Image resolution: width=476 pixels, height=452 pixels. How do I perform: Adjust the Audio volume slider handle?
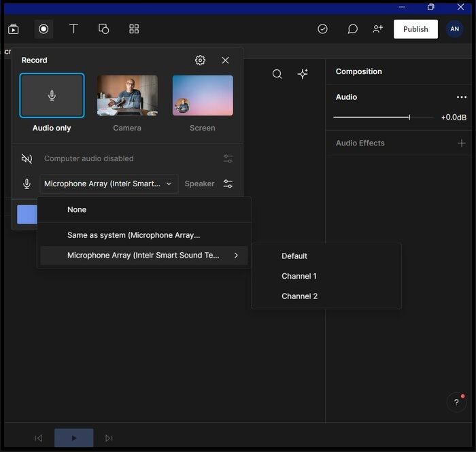pos(409,117)
